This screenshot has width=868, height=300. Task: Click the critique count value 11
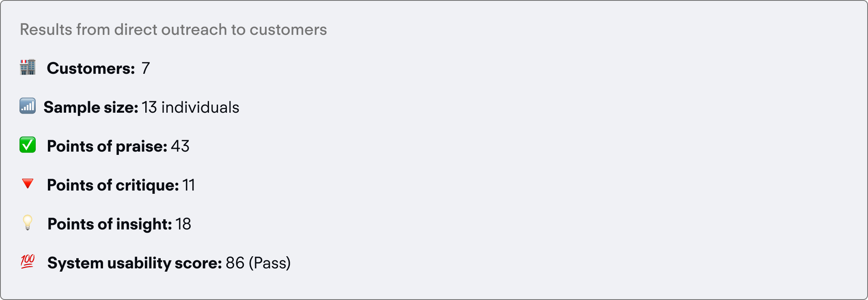(x=189, y=185)
